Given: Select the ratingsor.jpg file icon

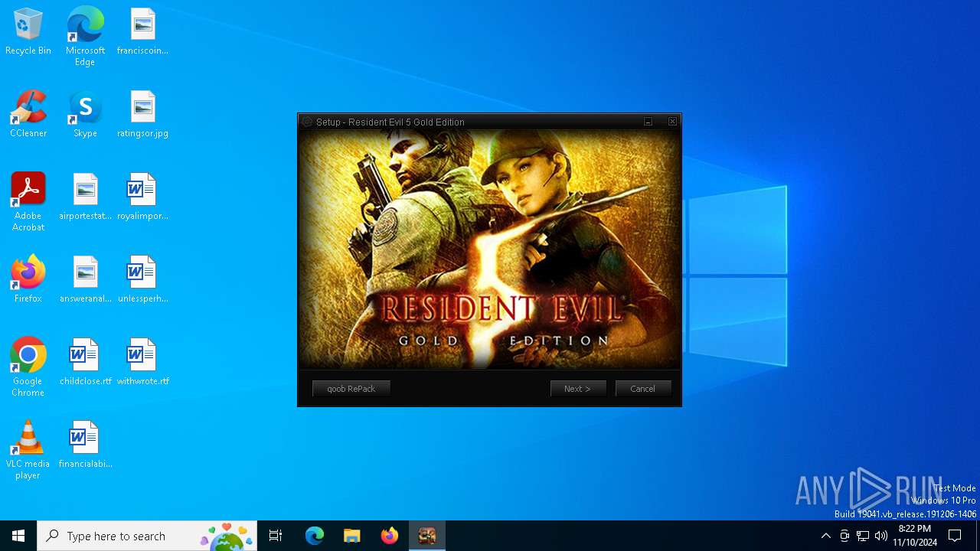Looking at the screenshot, I should click(x=142, y=114).
